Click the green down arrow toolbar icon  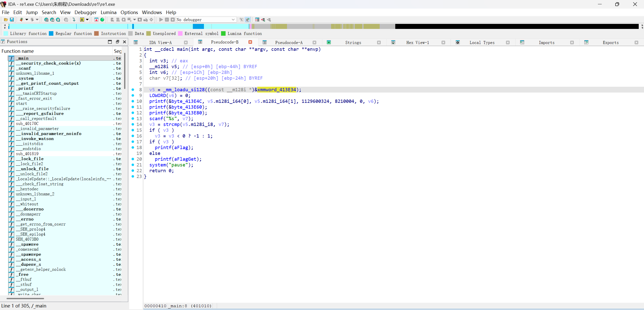(74, 20)
